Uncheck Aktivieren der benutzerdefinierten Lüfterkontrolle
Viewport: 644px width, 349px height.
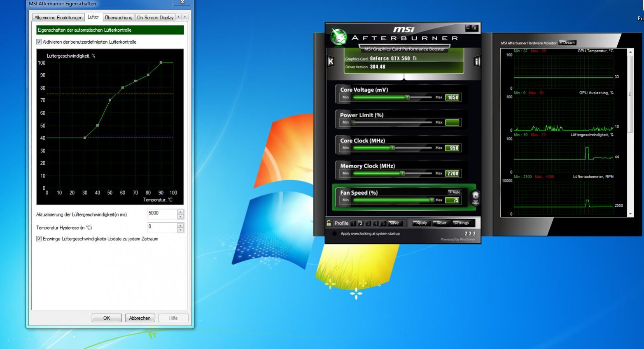pos(39,42)
